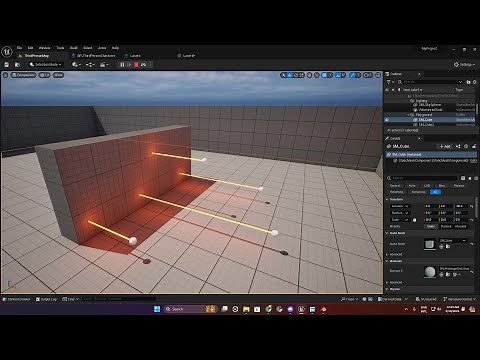
Task: Switch to the BP_ThirdPersonCharacter tab
Action: pos(96,56)
